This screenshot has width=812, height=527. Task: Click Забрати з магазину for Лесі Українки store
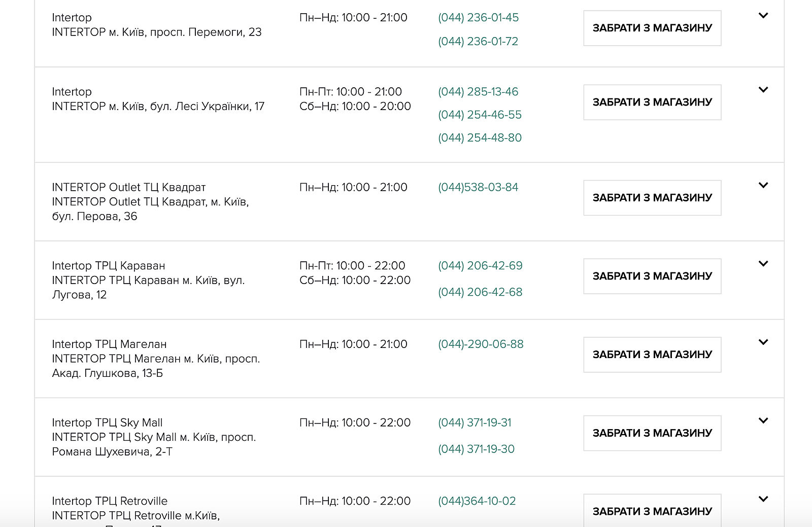coord(652,102)
